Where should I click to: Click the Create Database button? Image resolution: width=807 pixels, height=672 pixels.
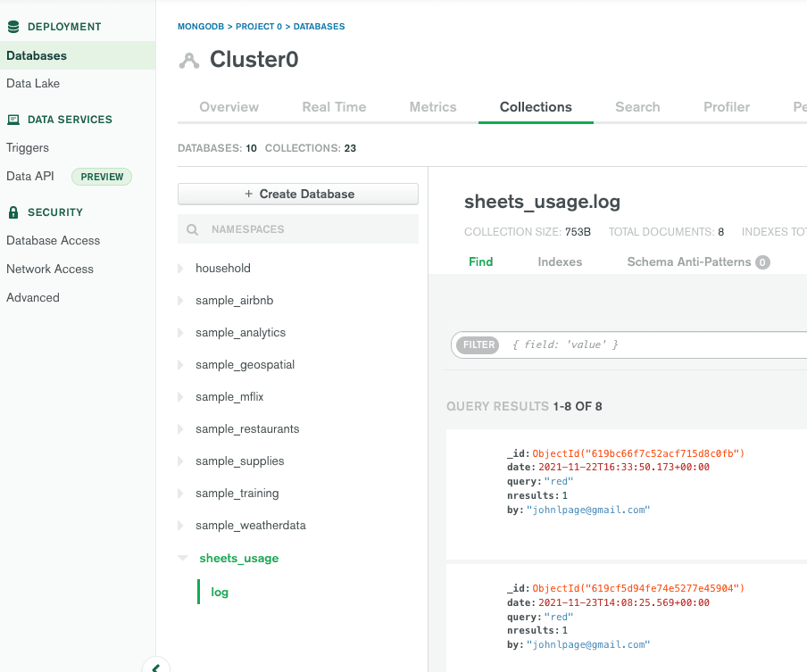coord(298,194)
